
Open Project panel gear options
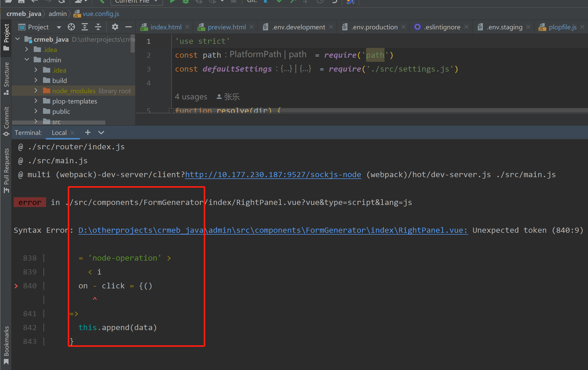coord(115,27)
